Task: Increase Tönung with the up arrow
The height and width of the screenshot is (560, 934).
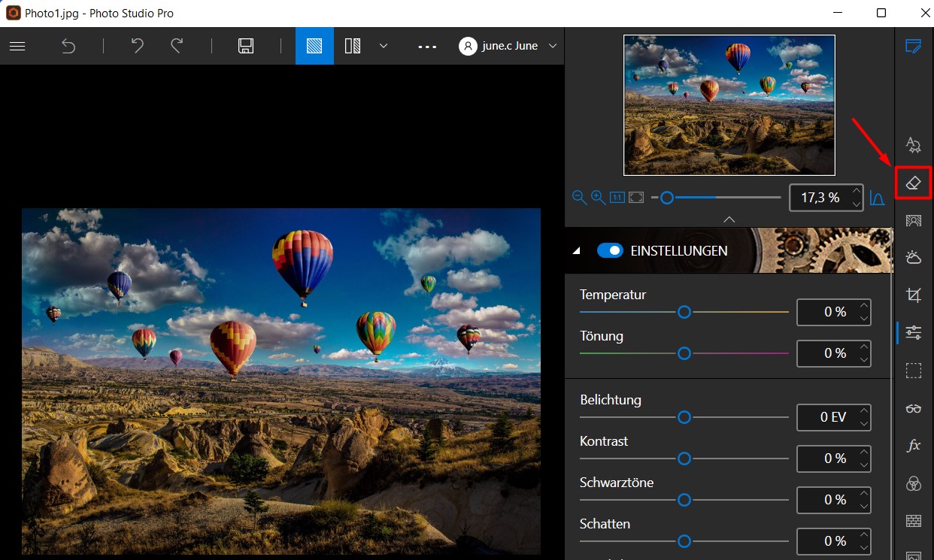Action: [864, 347]
